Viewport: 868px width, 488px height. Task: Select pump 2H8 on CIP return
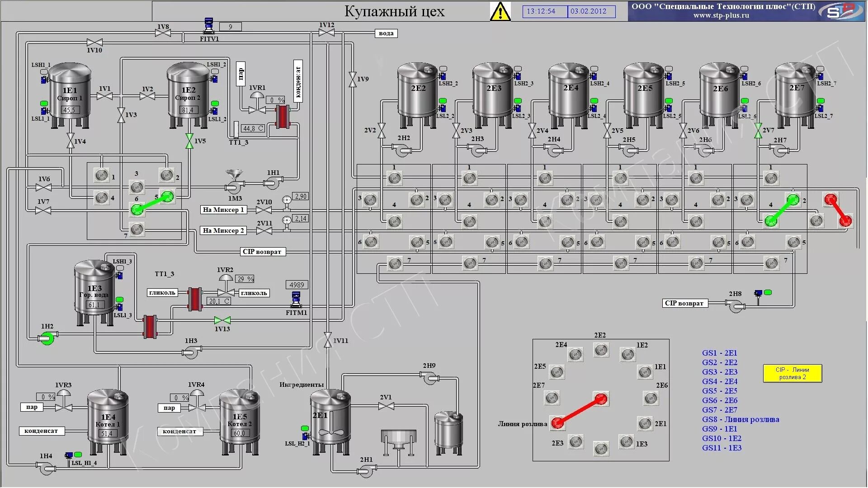(x=736, y=307)
